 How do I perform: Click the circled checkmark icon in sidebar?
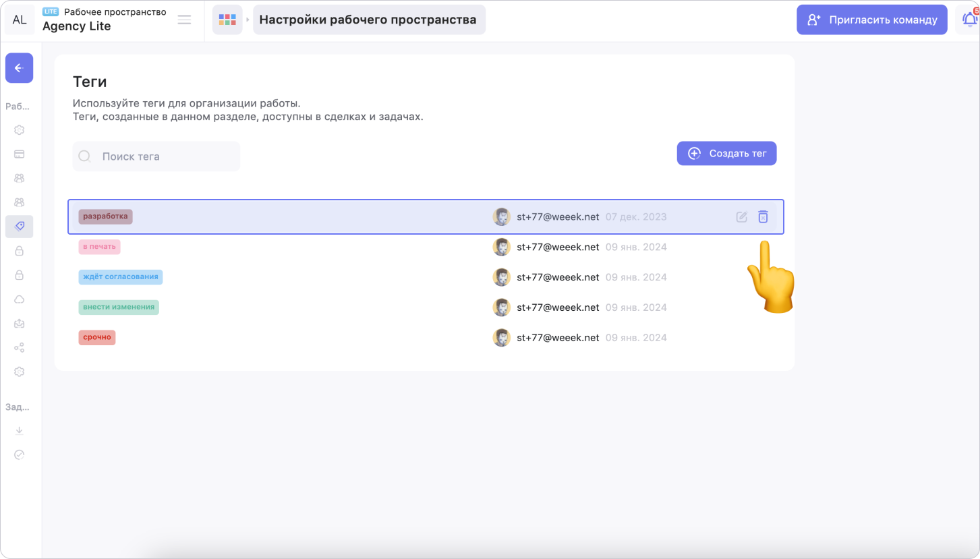pyautogui.click(x=19, y=454)
